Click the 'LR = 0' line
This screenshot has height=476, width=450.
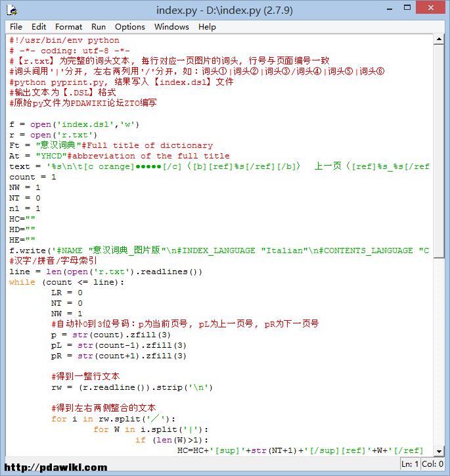point(67,293)
